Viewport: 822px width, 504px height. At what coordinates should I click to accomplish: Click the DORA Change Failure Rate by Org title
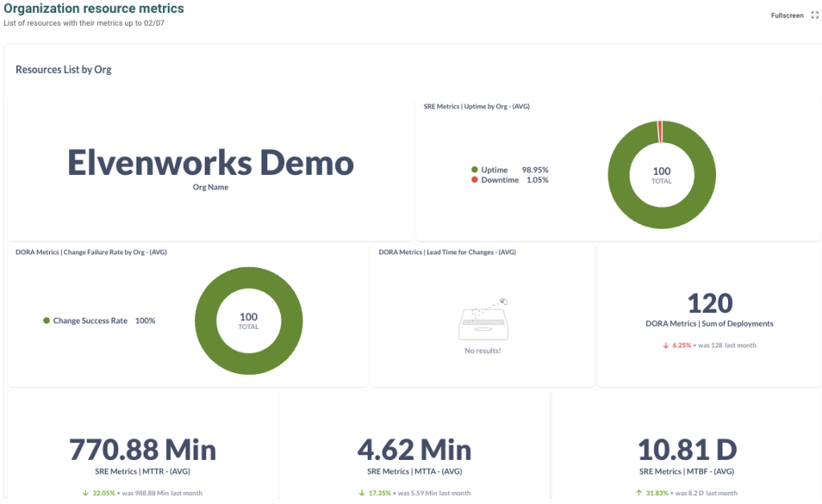[92, 252]
